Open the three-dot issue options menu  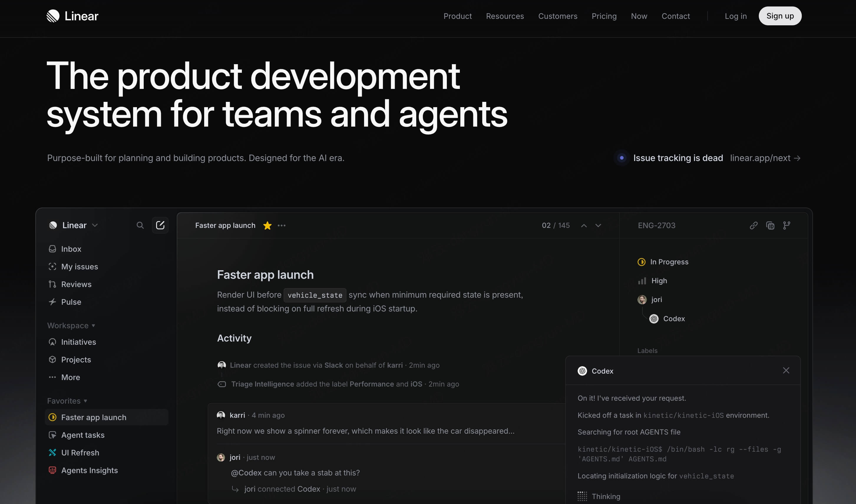click(x=282, y=226)
